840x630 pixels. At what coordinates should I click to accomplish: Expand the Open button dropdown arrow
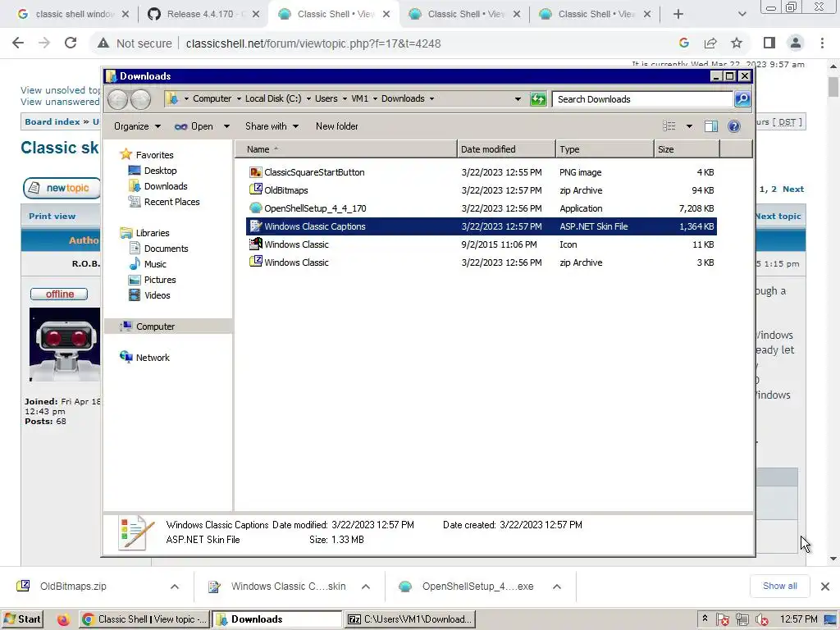(x=226, y=126)
